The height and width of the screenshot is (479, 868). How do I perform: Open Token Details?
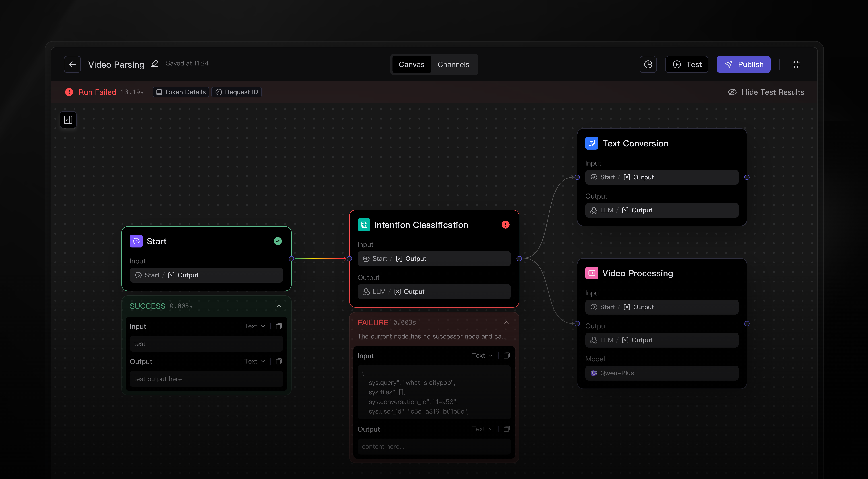pos(181,92)
